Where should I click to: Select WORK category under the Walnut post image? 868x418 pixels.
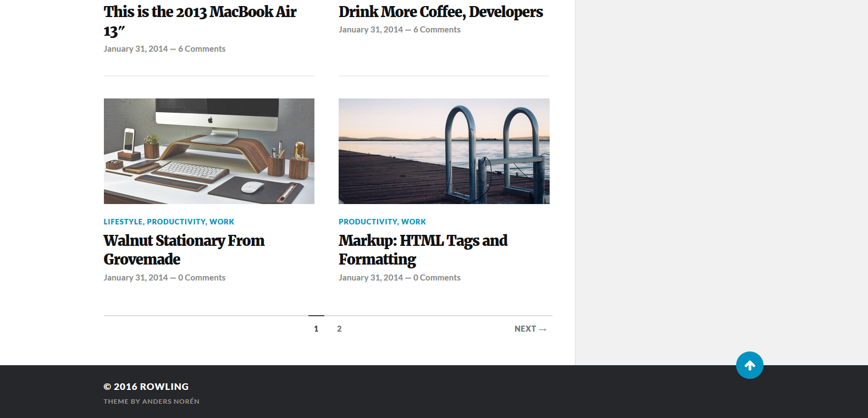coord(222,222)
